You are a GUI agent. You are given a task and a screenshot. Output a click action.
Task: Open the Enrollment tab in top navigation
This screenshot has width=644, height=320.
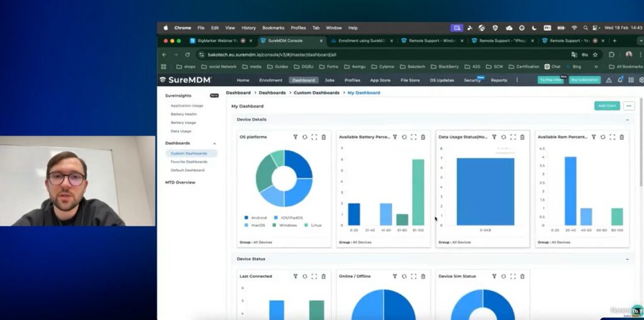[270, 80]
